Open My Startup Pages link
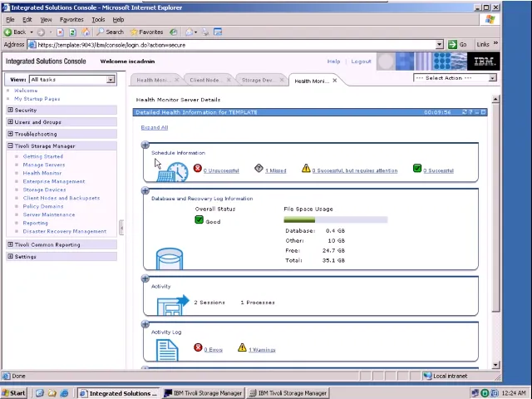Screen dimensions: 532x399 (x=37, y=99)
